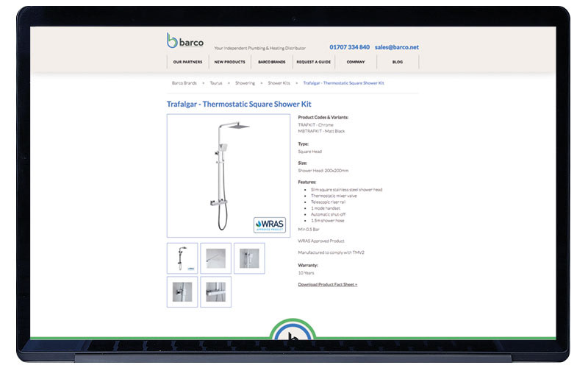Click the current Trafalgar breadcrumb item

click(x=343, y=83)
